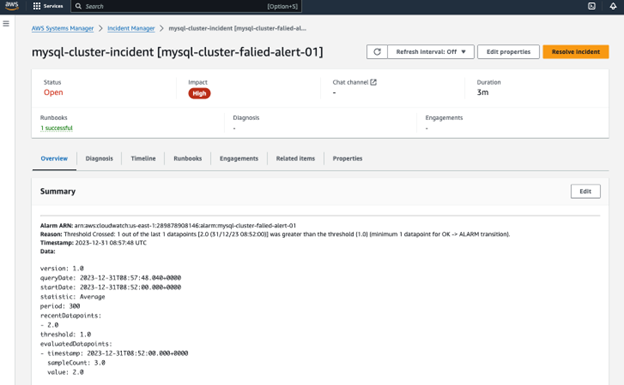Screen dimensions: 624x385
Task: Click the evaluatedDatapoints: label
Action: point(76,344)
